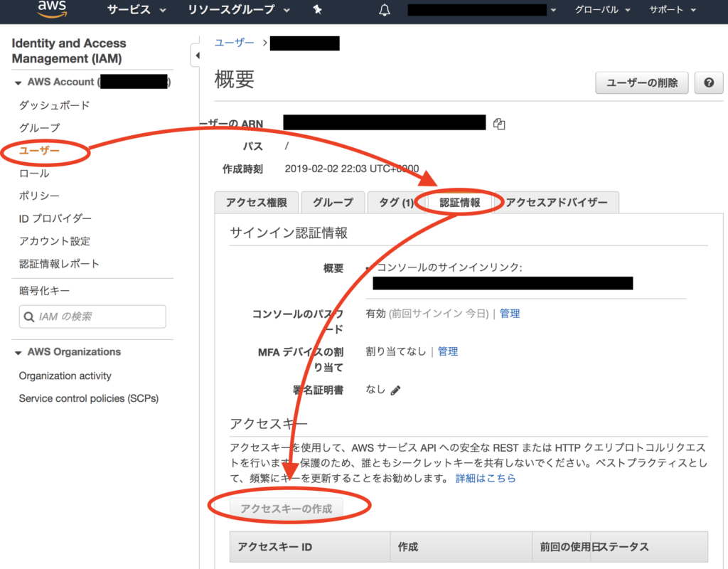Open the リソースグループ dropdown
The height and width of the screenshot is (569, 728).
pos(239,10)
